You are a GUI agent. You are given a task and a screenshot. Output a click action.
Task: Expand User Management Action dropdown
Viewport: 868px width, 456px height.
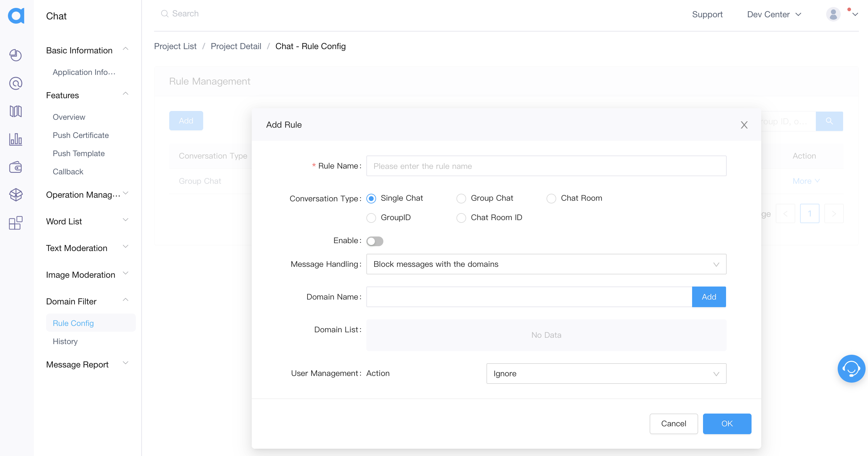pos(606,374)
